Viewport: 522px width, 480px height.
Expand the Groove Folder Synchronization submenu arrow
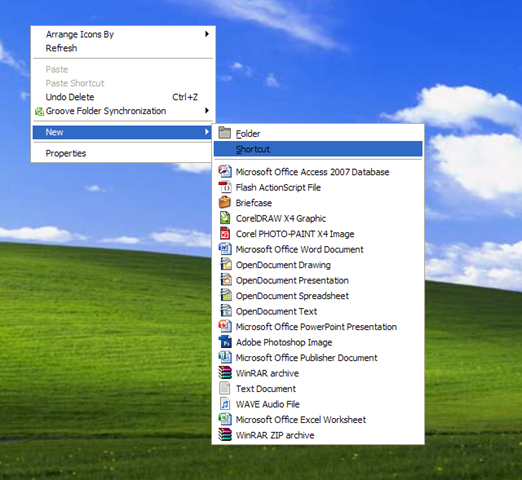point(207,110)
